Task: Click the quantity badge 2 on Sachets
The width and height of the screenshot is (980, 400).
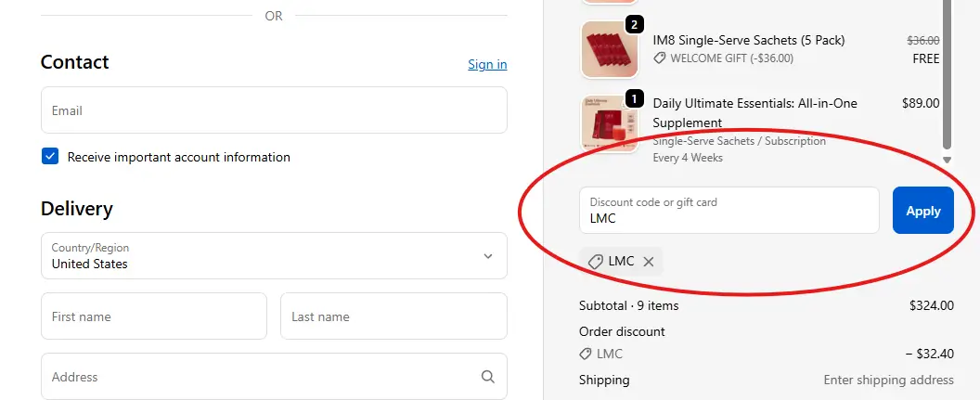Action: tap(634, 25)
